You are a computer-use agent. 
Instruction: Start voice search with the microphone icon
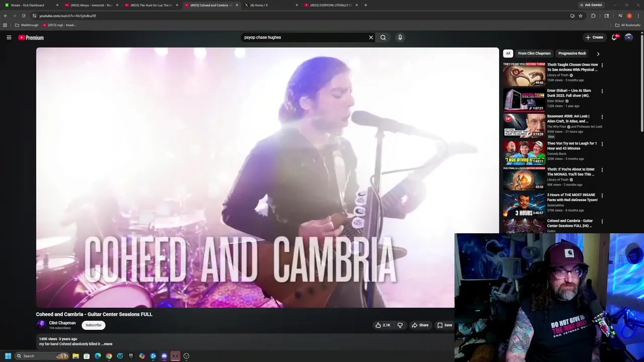pyautogui.click(x=400, y=37)
